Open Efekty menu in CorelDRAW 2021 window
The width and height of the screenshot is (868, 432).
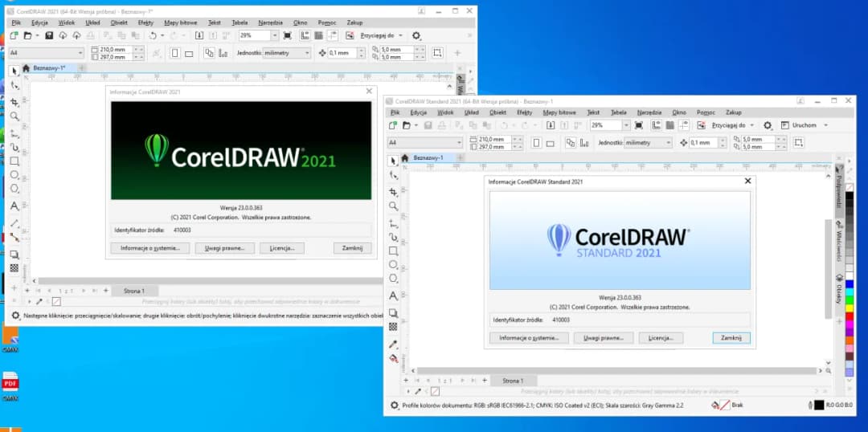tap(145, 22)
